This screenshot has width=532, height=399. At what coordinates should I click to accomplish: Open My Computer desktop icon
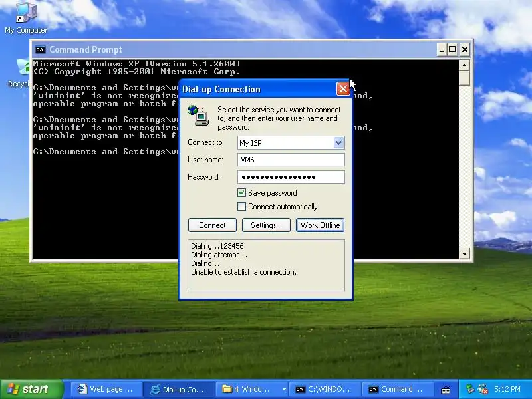pyautogui.click(x=26, y=18)
